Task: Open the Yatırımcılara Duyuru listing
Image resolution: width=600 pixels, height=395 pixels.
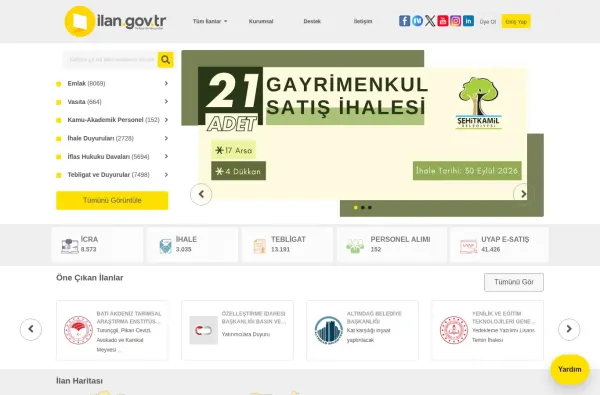Action: point(246,334)
